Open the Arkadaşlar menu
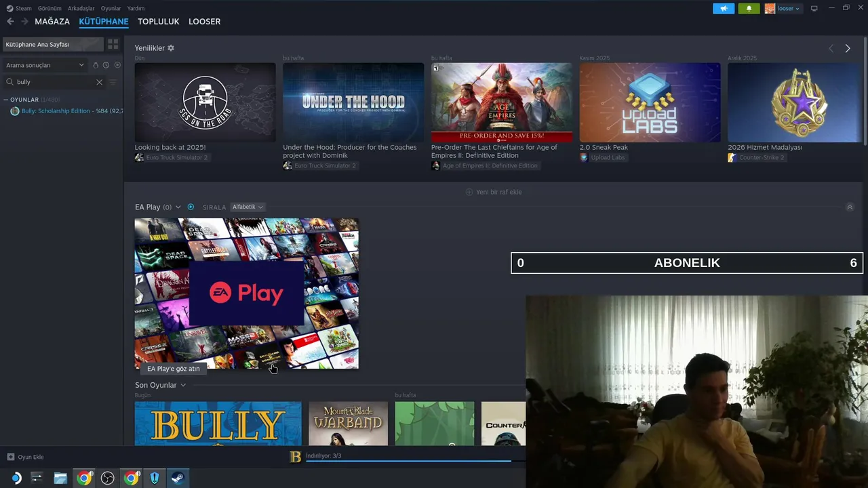This screenshot has height=488, width=868. 81,8
